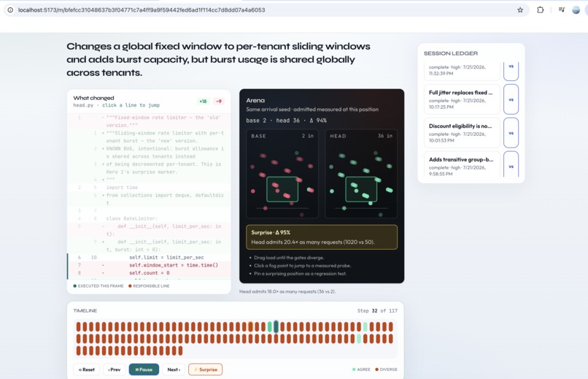The image size is (588, 379).
Task: Click the 'SESSION LEDGER' heading
Action: [x=451, y=53]
